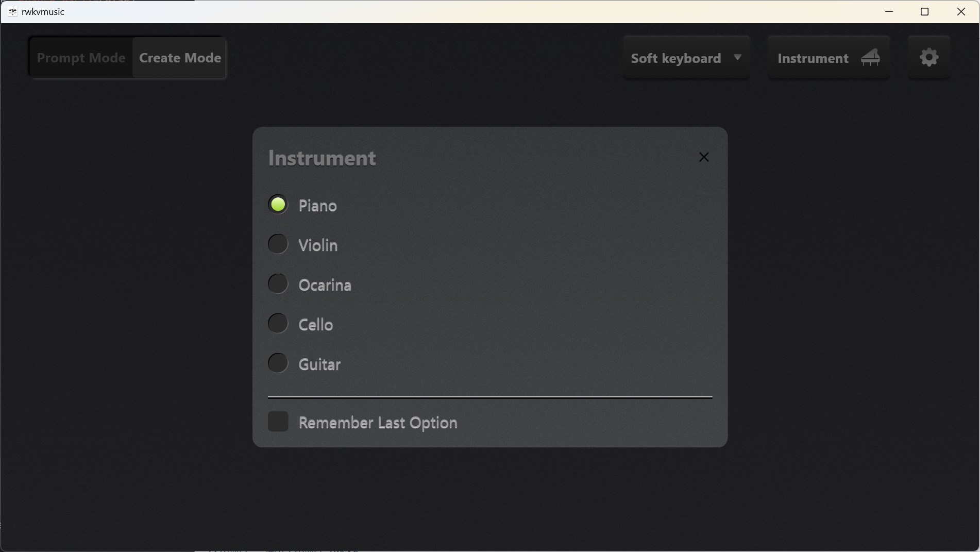980x552 pixels.
Task: Select the Piano radio button
Action: (278, 205)
